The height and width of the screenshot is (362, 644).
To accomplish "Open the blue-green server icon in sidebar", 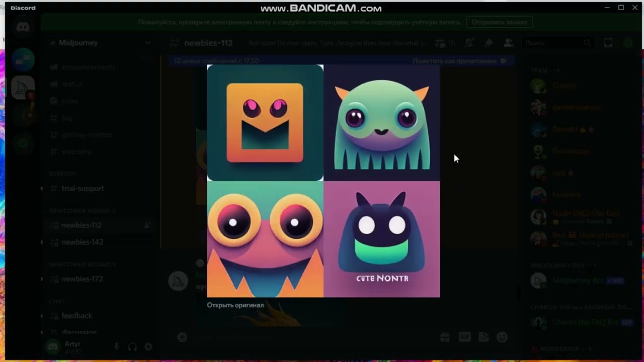I will 23,60.
